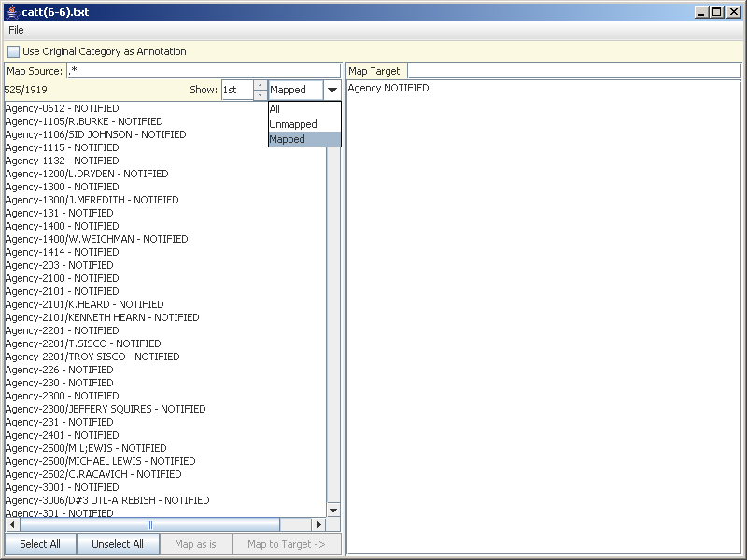The width and height of the screenshot is (747, 560).
Task: Decrease the Show spinner value
Action: point(261,95)
